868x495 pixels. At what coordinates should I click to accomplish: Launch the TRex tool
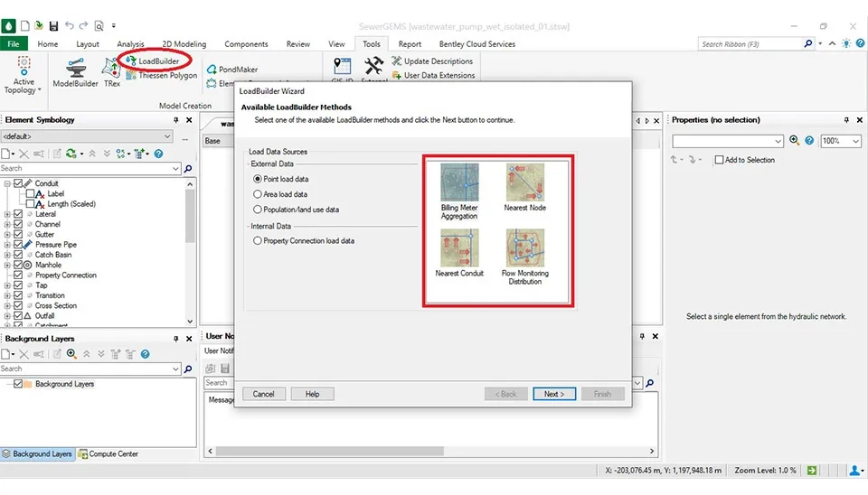(111, 70)
